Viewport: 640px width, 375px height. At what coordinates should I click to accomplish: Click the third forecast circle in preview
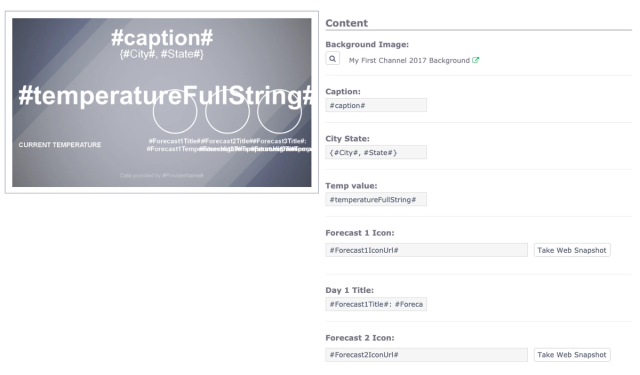[x=280, y=111]
